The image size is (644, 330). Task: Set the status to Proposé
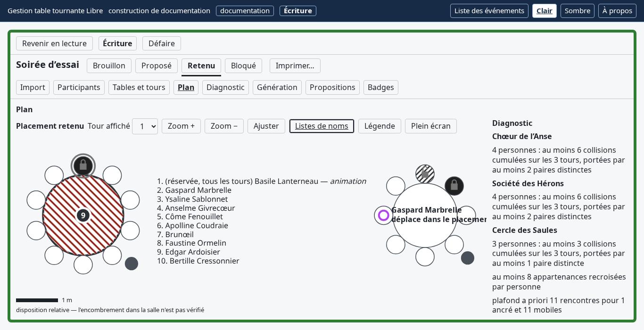(x=157, y=66)
